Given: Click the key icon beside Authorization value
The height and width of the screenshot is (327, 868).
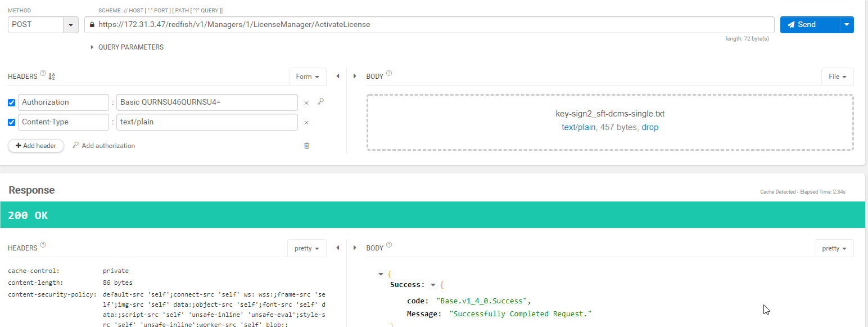Looking at the screenshot, I should pos(320,102).
